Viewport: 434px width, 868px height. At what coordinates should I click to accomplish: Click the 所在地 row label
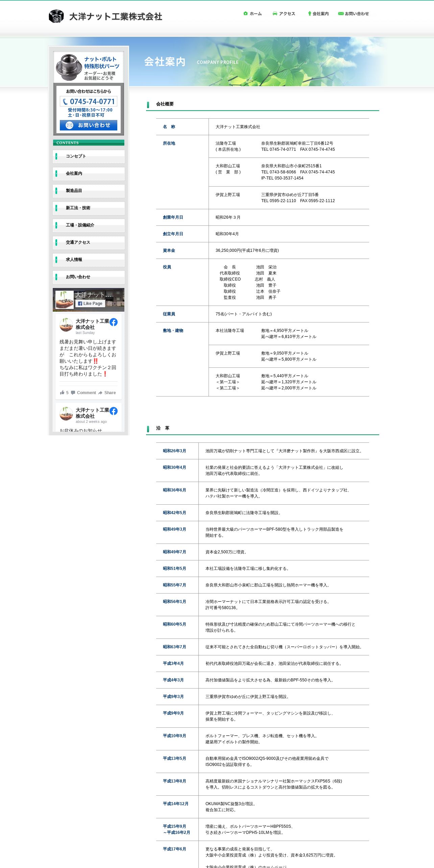(169, 143)
